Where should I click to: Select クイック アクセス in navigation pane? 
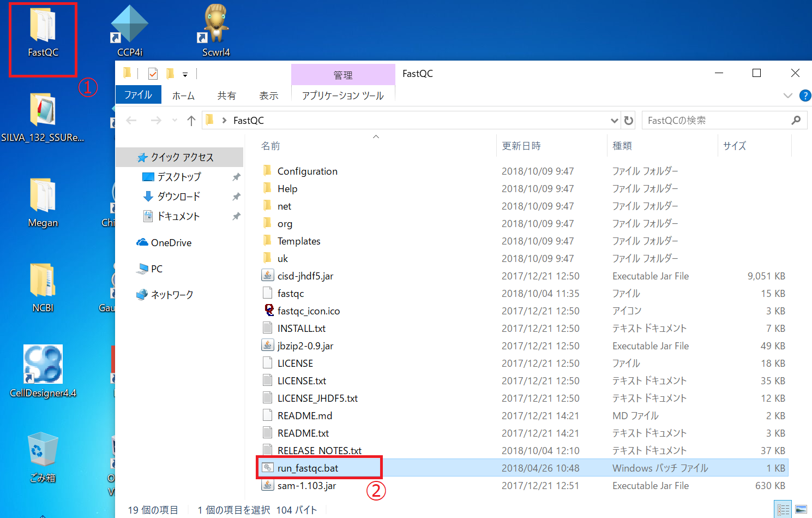click(179, 157)
